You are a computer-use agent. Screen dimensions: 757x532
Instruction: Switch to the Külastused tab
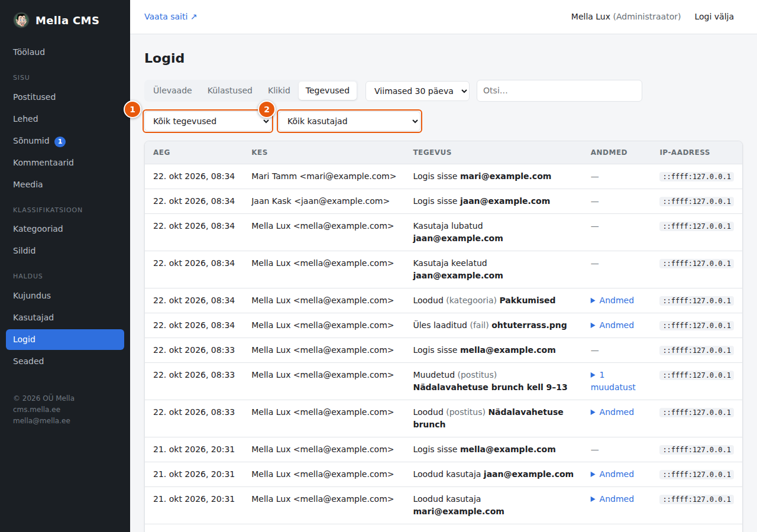230,90
